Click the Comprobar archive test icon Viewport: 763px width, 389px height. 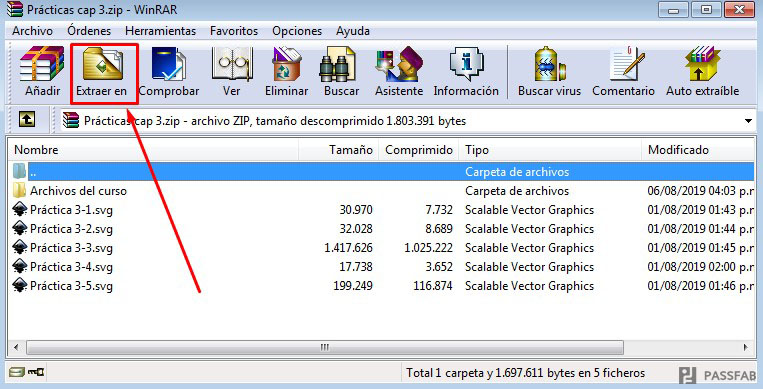pyautogui.click(x=168, y=64)
